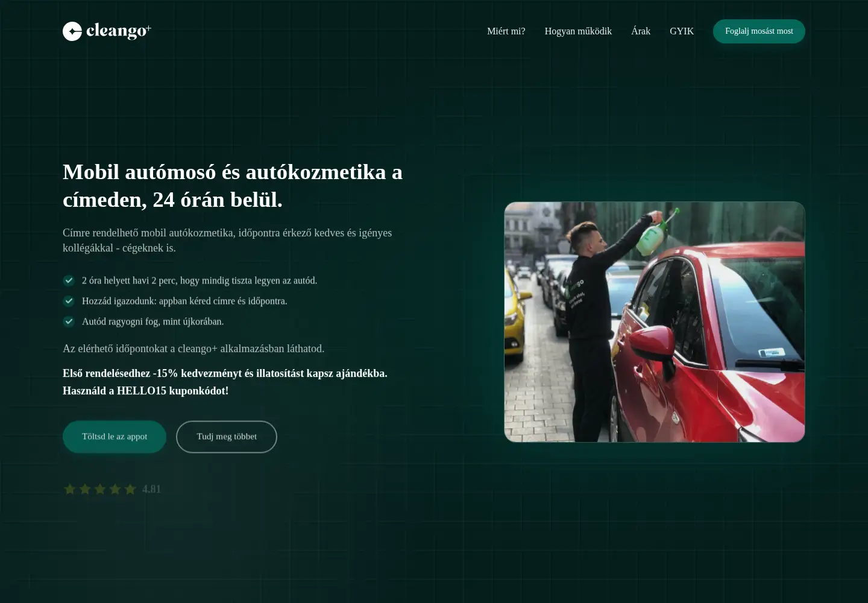Click the 'Mobil autómosó és autókozmetika' headline
Viewport: 868px width, 603px height.
point(233,186)
